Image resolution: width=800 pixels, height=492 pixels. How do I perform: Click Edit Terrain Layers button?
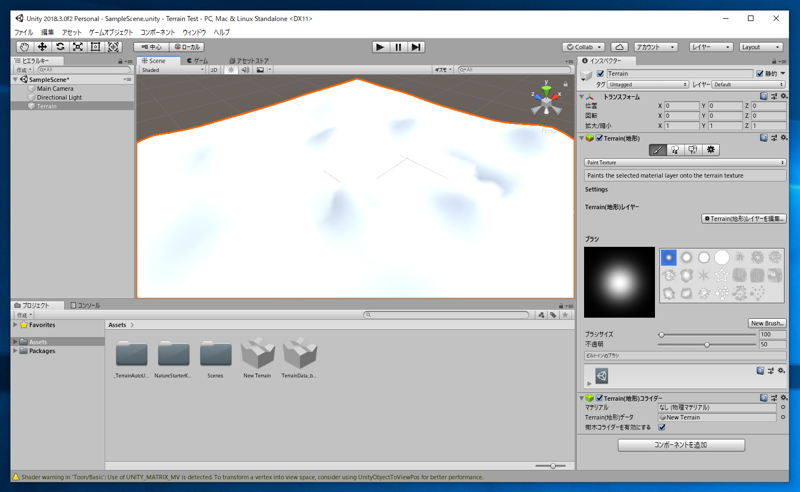tap(744, 218)
